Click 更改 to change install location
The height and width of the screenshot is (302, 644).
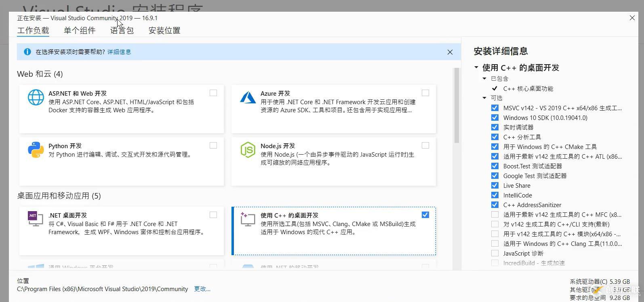tap(202, 289)
